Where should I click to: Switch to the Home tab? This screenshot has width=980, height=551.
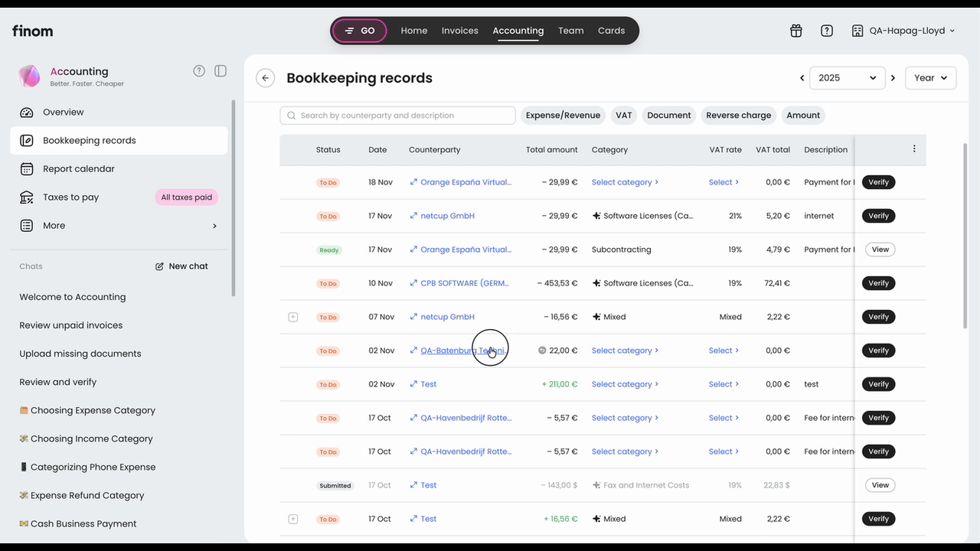(414, 31)
